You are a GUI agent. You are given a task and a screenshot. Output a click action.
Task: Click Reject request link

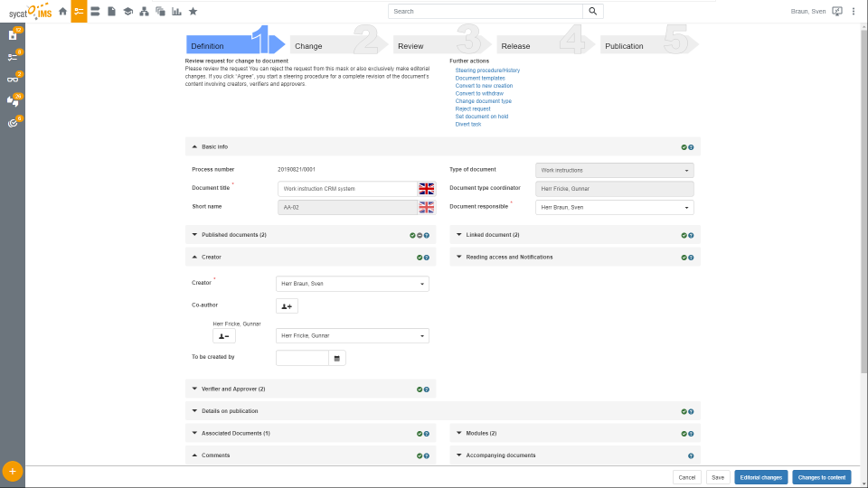[473, 109]
